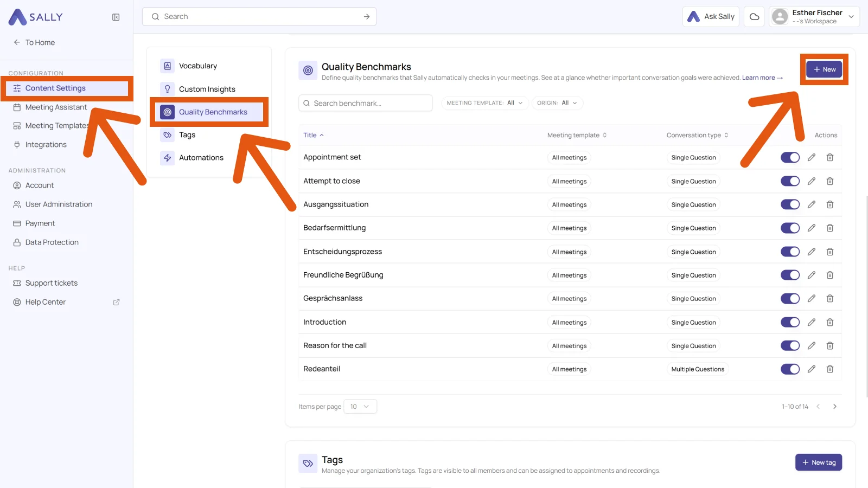Image resolution: width=868 pixels, height=488 pixels.
Task: Open the Items per page dropdown
Action: coord(360,407)
